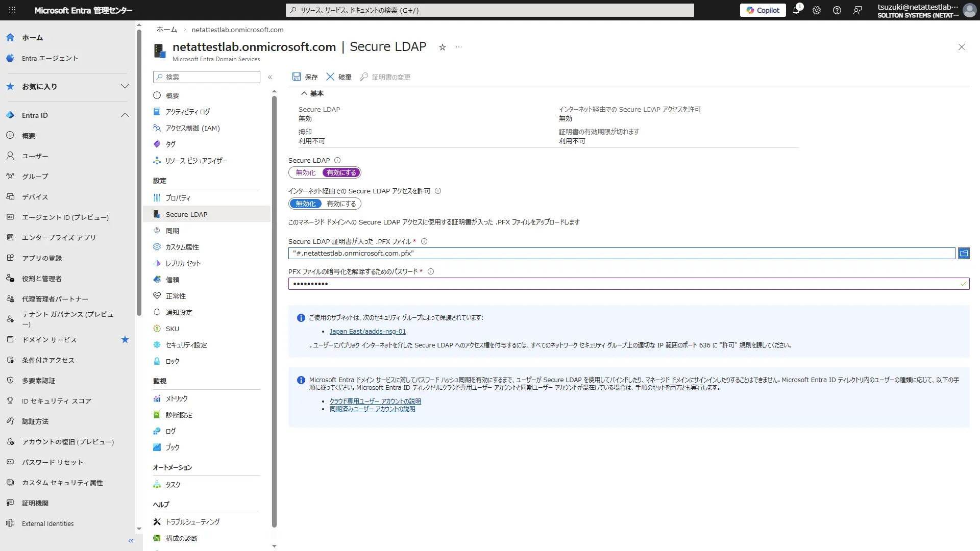Open the settings gear icon in the header
The width and height of the screenshot is (980, 551).
[817, 10]
